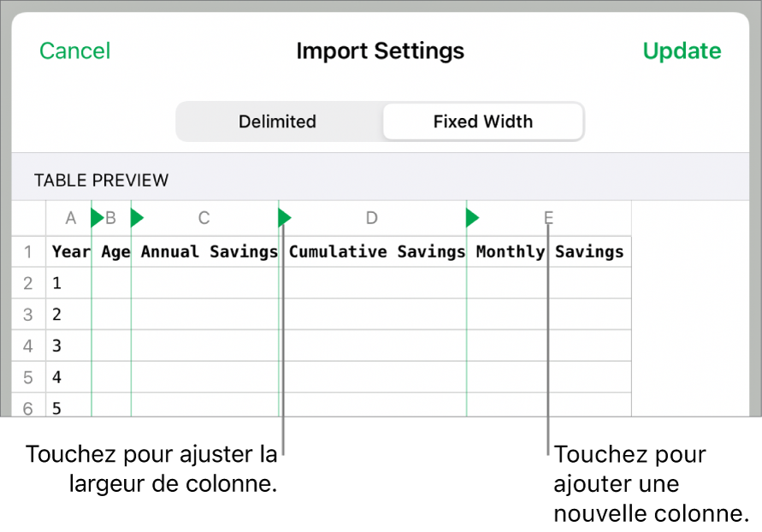Screen dimensions: 762x532
Task: Tap the column A header letter
Action: pos(70,218)
